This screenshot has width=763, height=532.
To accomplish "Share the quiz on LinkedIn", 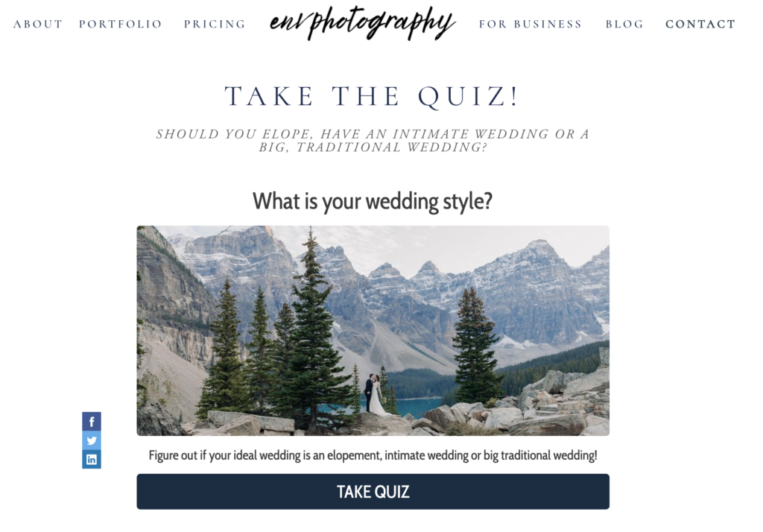I will 92,459.
